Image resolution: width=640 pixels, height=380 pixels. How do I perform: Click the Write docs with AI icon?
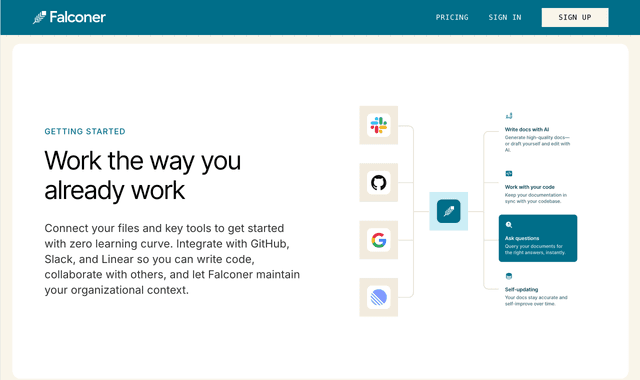click(509, 116)
